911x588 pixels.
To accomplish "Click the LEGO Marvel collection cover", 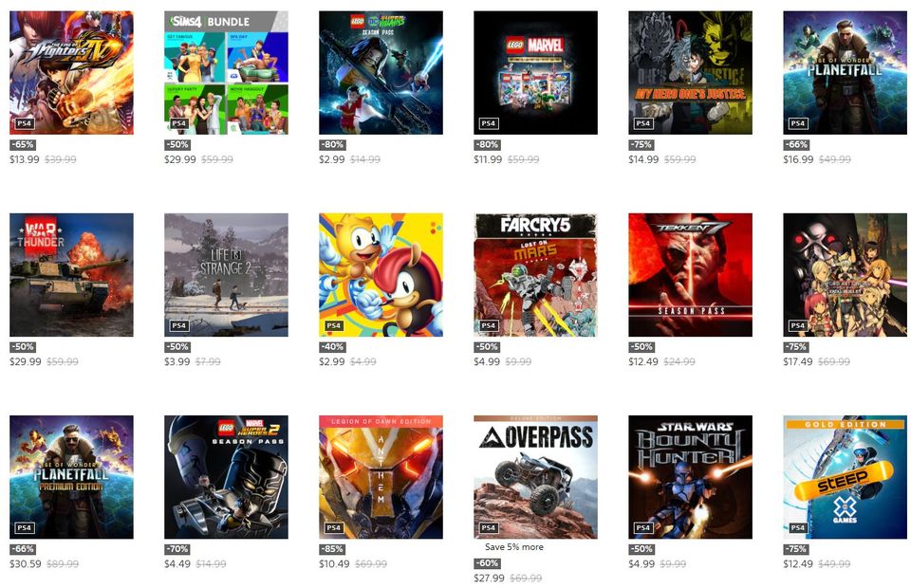I will coord(535,73).
